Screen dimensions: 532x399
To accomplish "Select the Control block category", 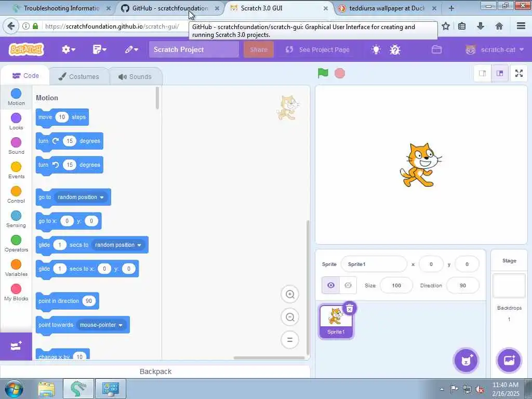I will pyautogui.click(x=16, y=195).
